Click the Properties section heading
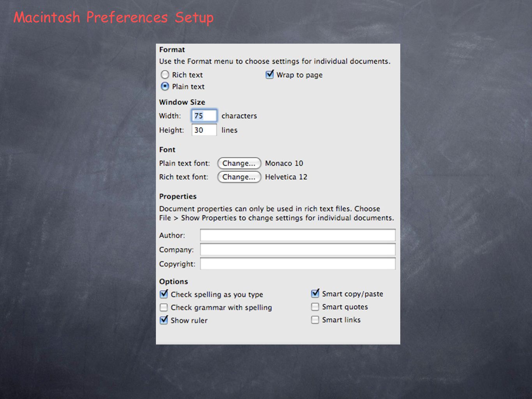The image size is (532, 399). (178, 196)
